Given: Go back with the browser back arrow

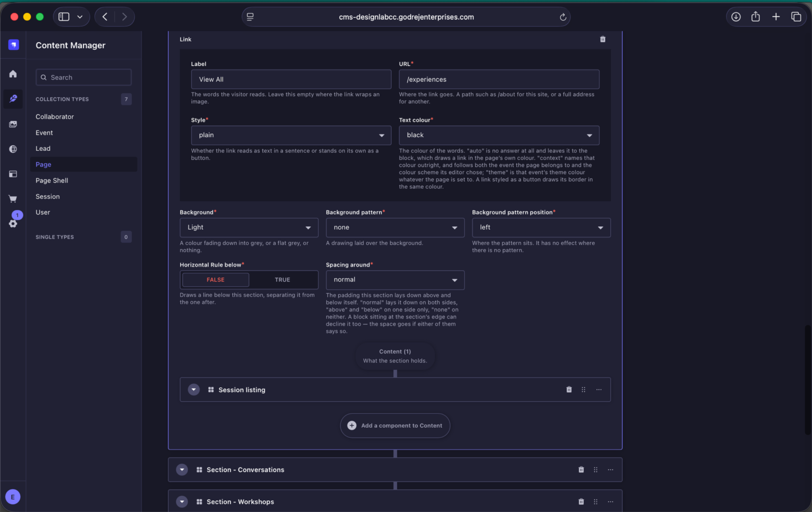Looking at the screenshot, I should pos(105,17).
